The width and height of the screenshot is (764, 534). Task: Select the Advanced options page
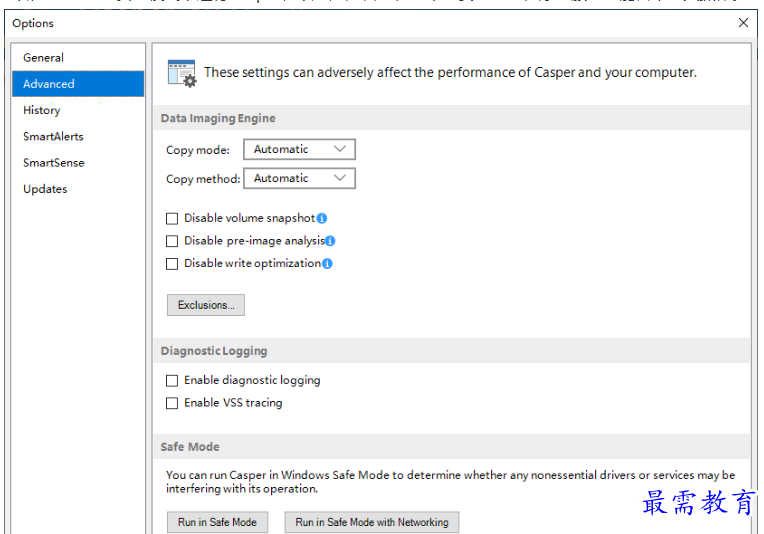[x=78, y=84]
